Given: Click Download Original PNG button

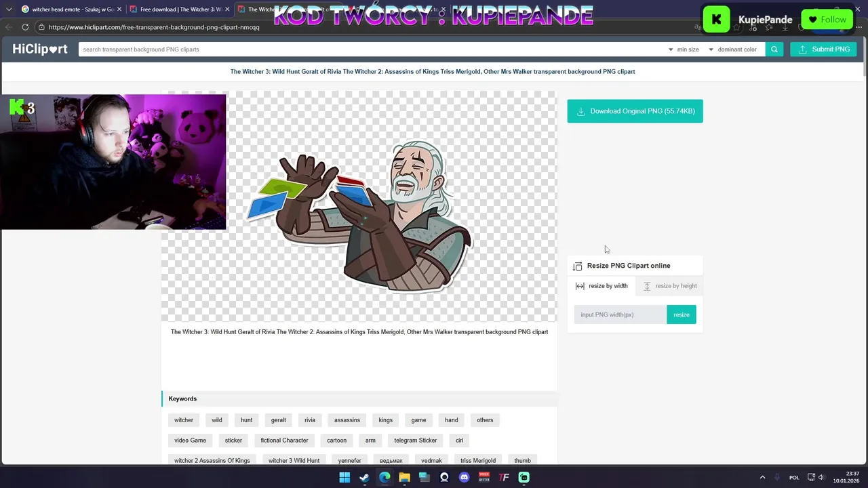Looking at the screenshot, I should [x=635, y=111].
